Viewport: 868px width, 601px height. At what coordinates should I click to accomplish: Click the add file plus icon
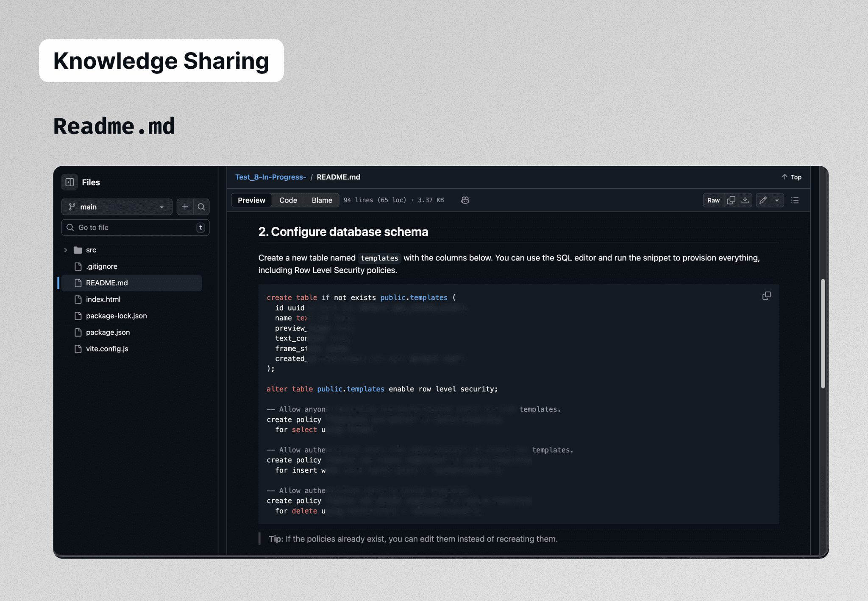(x=185, y=207)
